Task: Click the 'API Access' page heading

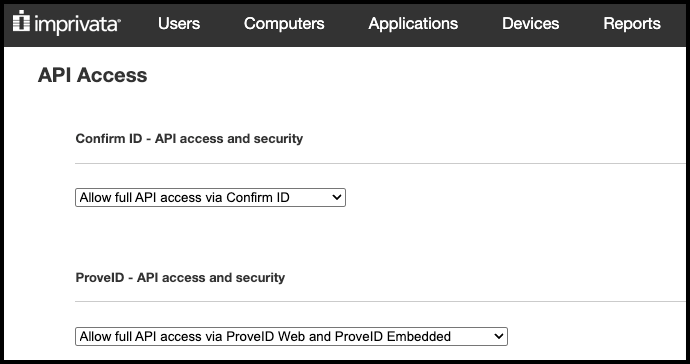Action: coord(92,75)
